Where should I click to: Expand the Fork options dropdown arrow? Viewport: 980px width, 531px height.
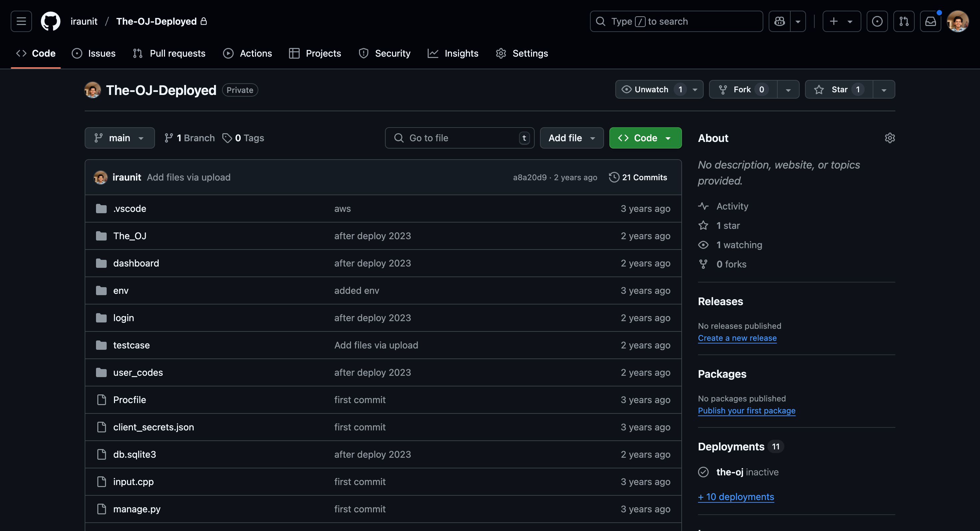click(788, 90)
